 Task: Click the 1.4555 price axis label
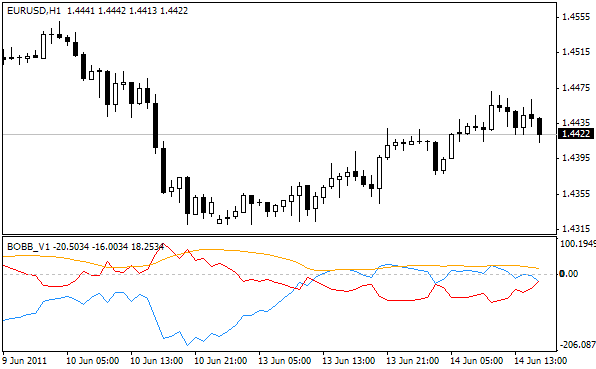click(576, 17)
